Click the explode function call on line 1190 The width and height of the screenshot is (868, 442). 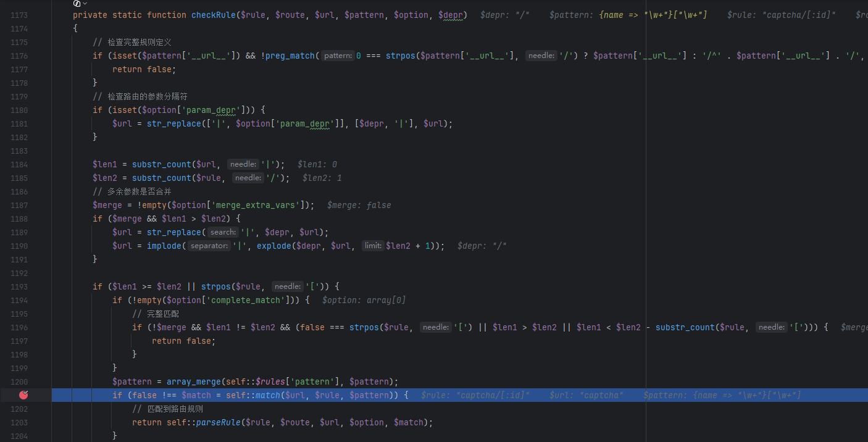[x=274, y=246]
